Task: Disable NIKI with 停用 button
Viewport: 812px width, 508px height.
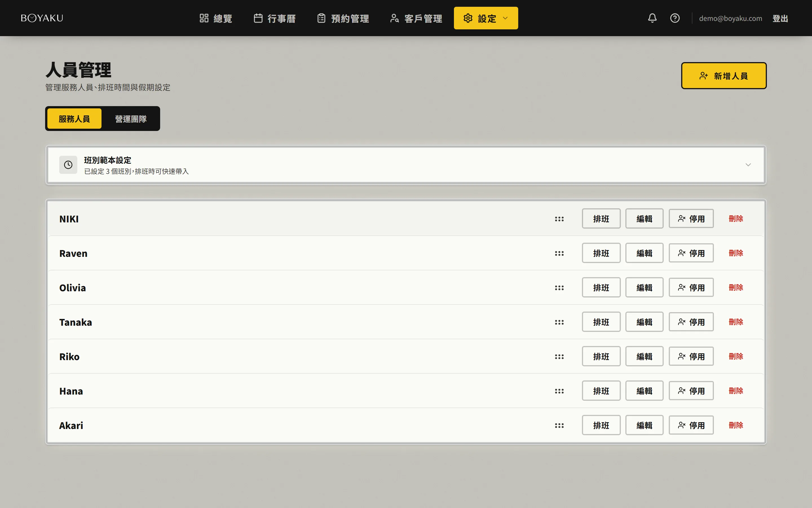Action: (x=691, y=219)
